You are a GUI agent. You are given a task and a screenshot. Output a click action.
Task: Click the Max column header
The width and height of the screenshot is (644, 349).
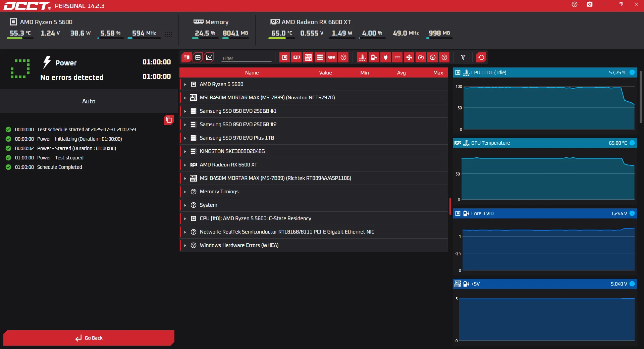(x=438, y=72)
